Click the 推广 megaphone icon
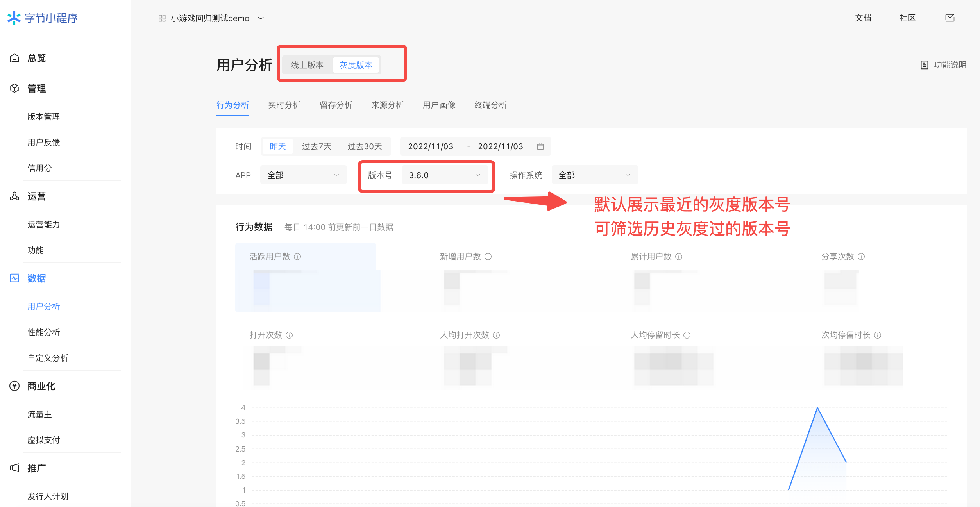The height and width of the screenshot is (507, 980). coord(14,468)
